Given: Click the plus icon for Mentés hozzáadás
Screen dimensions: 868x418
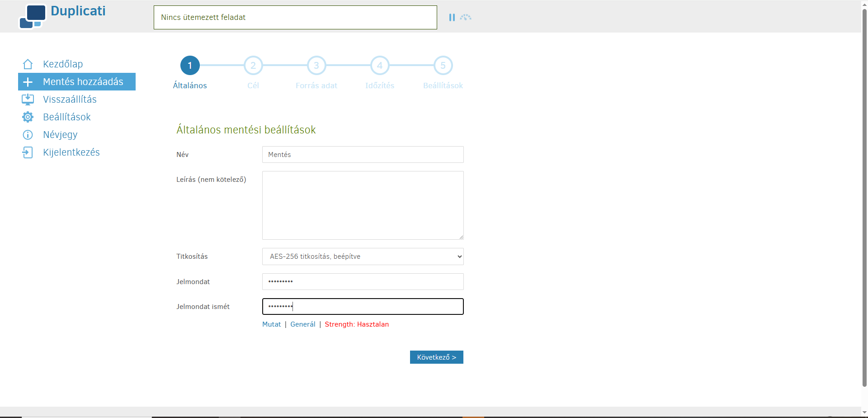Looking at the screenshot, I should pyautogui.click(x=28, y=82).
